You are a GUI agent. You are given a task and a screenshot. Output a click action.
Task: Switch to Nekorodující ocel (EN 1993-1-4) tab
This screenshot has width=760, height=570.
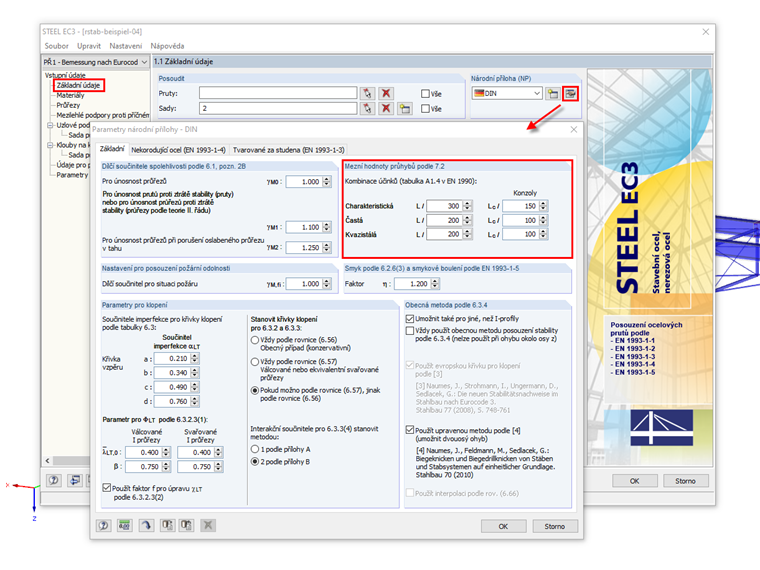(x=178, y=150)
